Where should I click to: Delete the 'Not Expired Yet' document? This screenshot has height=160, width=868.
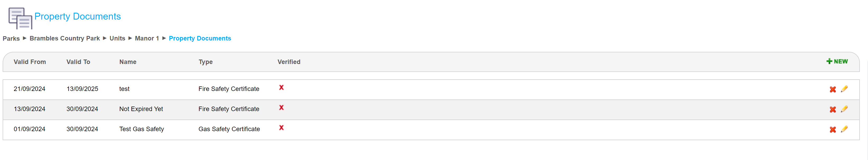(x=832, y=109)
